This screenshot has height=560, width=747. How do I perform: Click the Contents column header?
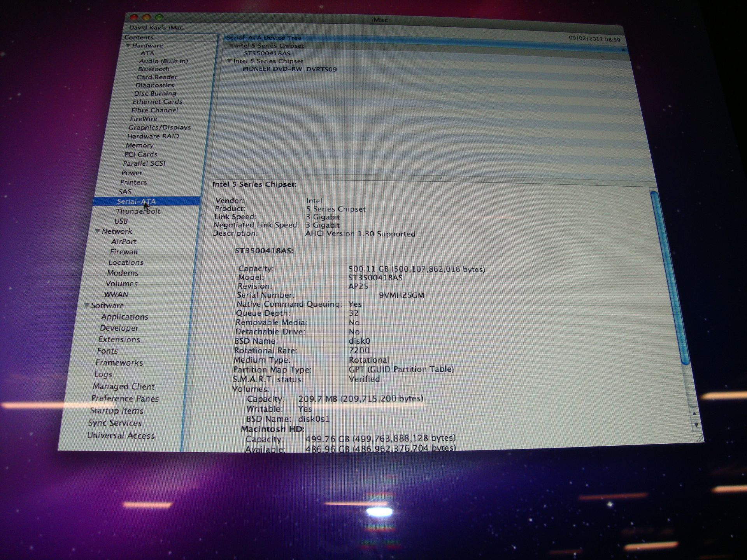pos(139,37)
